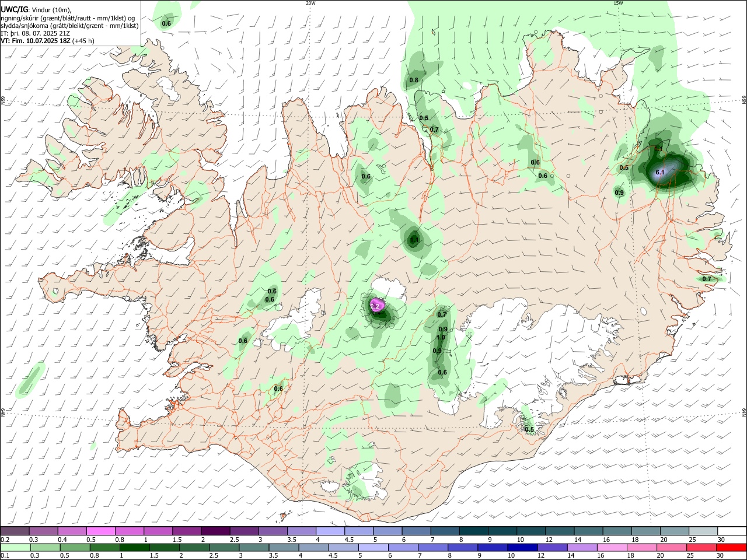The image size is (747, 560).
Task: Select the UWC/IG title text
Action: click(14, 10)
